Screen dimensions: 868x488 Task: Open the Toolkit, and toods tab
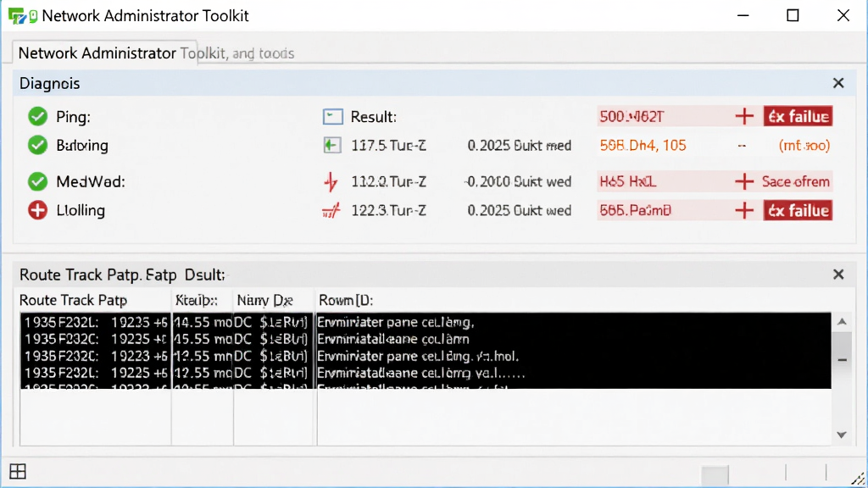(237, 53)
